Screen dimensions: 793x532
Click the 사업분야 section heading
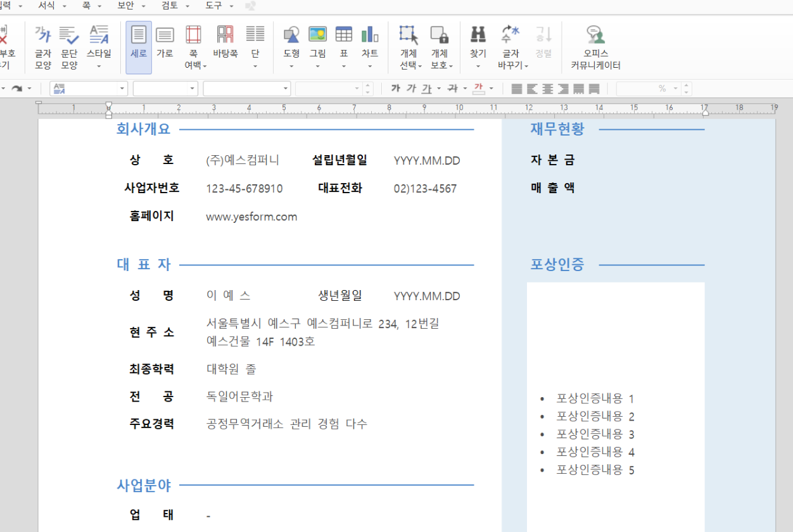click(x=144, y=486)
